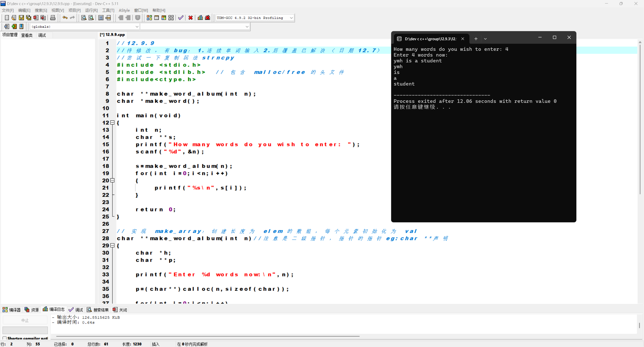The height and width of the screenshot is (347, 644).
Task: Click the 关闭 button in bottom panel
Action: [120, 310]
